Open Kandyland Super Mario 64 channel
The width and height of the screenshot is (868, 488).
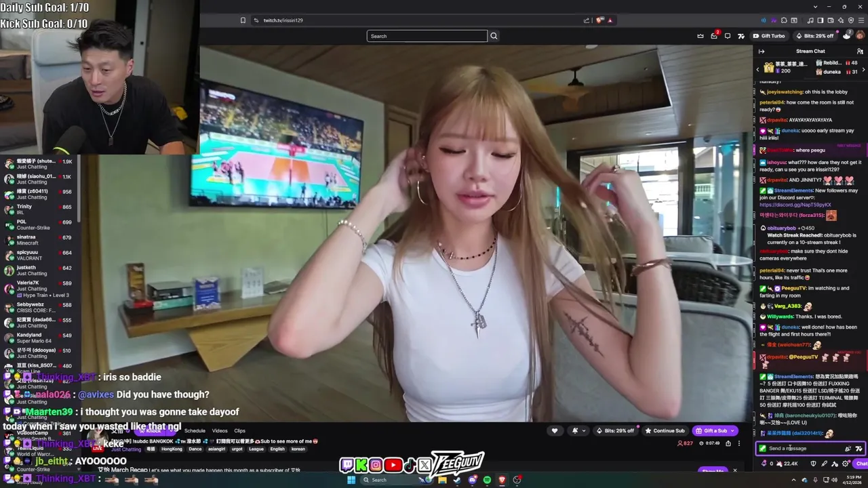[39, 338]
